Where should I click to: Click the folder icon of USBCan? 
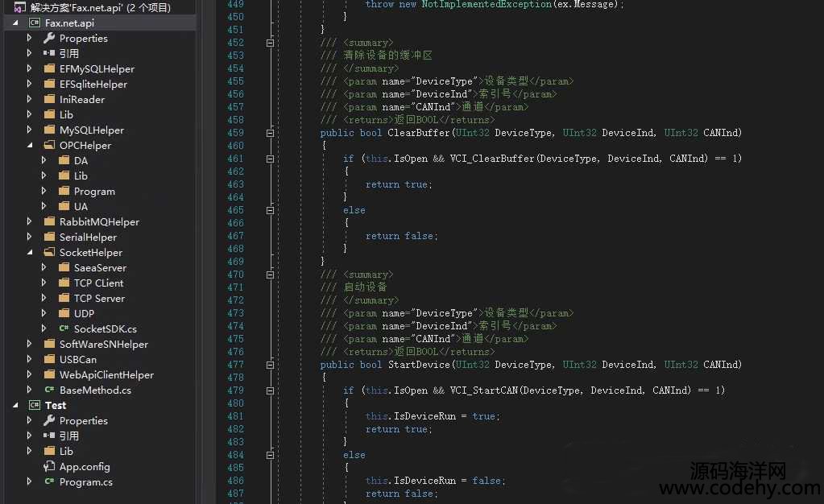click(x=50, y=359)
